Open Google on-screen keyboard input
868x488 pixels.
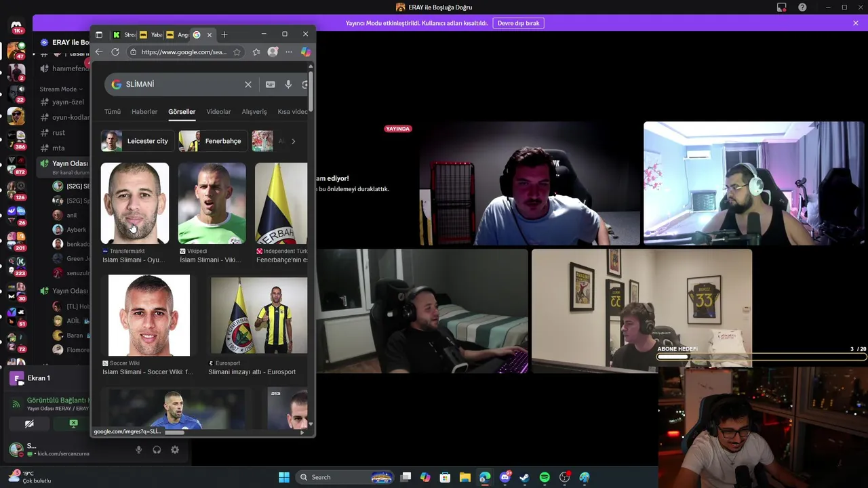270,84
